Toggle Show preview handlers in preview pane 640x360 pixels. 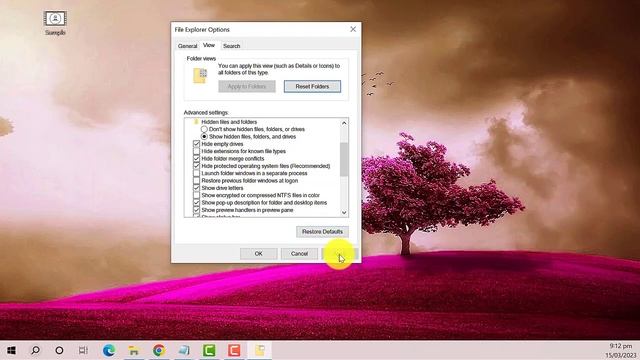[x=196, y=210]
